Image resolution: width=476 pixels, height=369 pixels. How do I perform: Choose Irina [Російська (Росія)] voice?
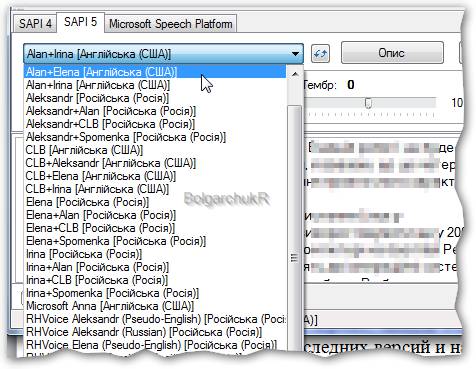click(155, 254)
